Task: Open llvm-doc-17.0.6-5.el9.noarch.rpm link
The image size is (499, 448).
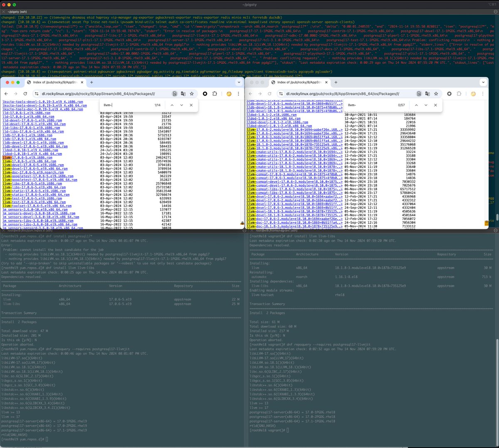Action: click(x=33, y=173)
